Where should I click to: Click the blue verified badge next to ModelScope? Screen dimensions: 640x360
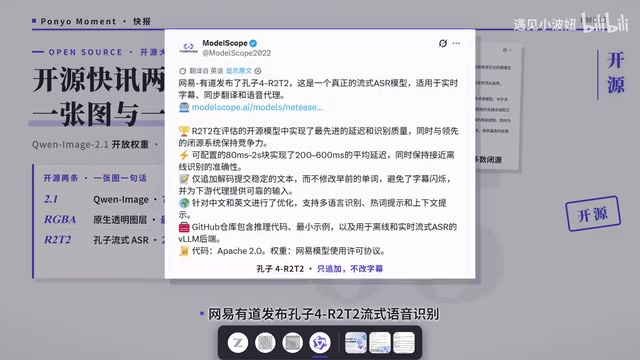[253, 43]
